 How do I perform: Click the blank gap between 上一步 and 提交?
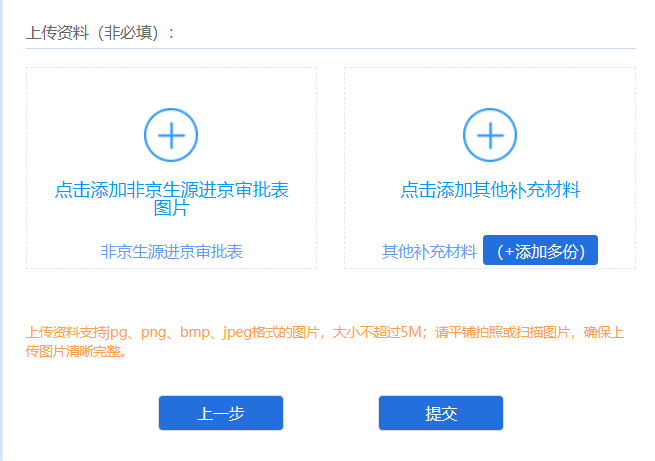pos(331,413)
